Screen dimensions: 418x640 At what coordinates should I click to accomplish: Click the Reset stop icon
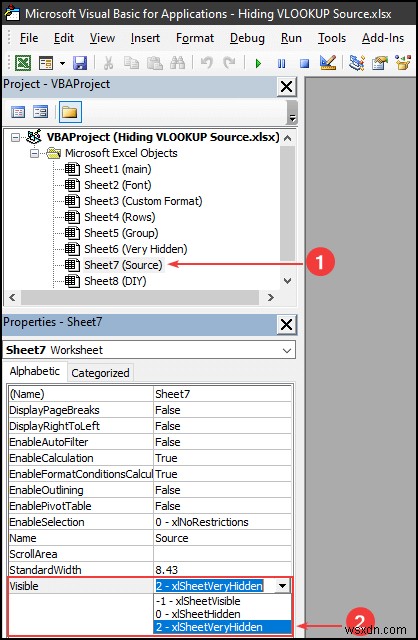point(305,63)
